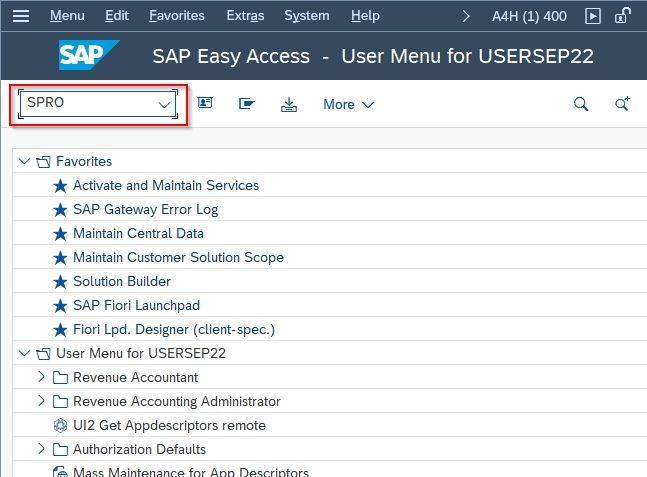Open the Favorites menu
The image size is (647, 477).
pos(176,16)
